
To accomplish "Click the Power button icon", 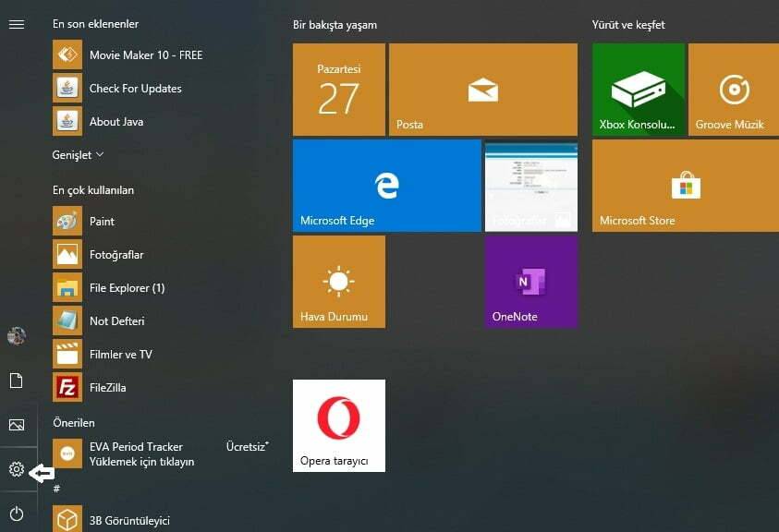I will [17, 514].
